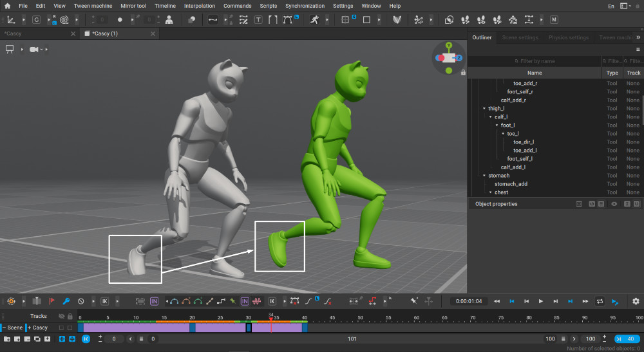Jump to next keyframe blue button
Image resolution: width=644 pixels, height=352 pixels.
(x=570, y=301)
